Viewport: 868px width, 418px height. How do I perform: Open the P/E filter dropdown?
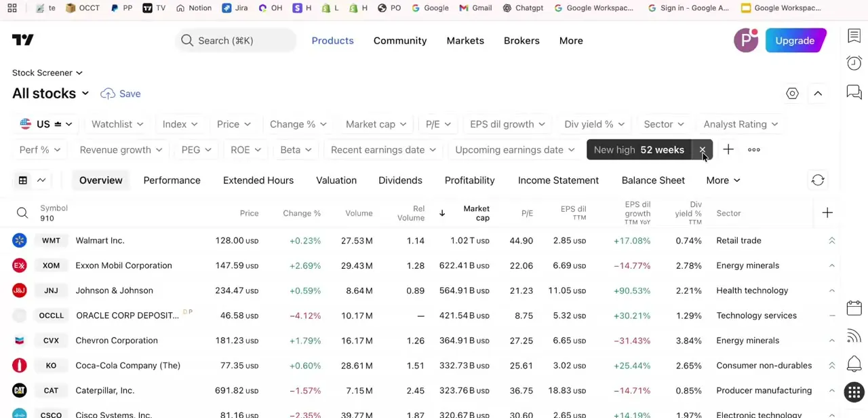438,124
